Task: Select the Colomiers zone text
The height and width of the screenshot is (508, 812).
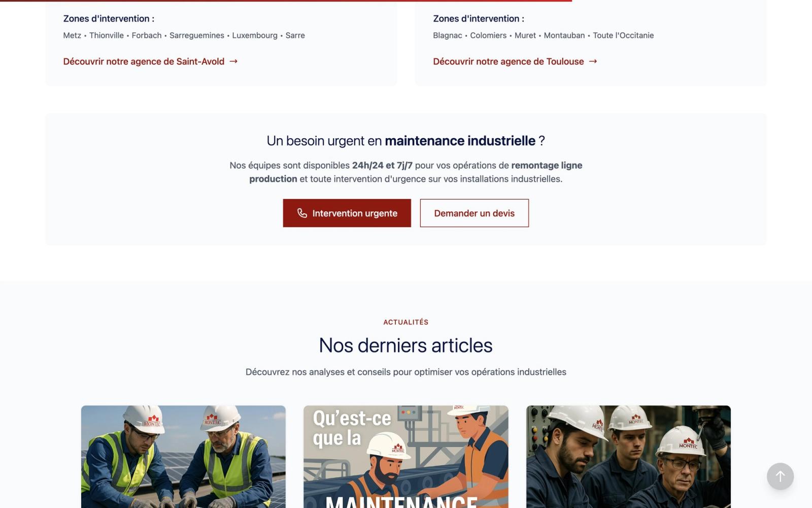Action: coord(488,36)
